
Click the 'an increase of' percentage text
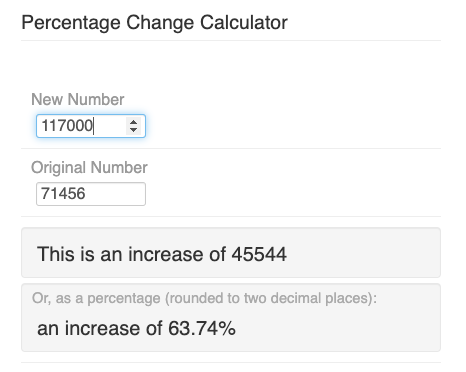(x=100, y=328)
